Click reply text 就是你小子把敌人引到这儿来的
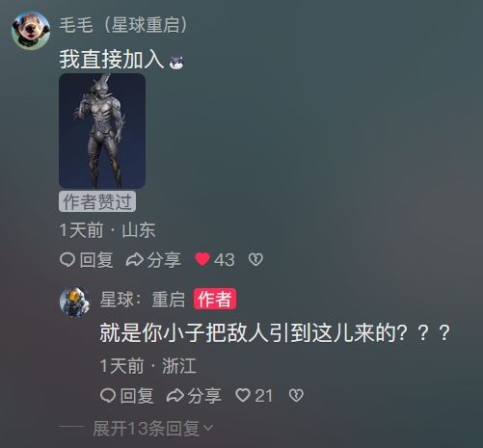Viewport: 483px width, 448px height. 249,333
